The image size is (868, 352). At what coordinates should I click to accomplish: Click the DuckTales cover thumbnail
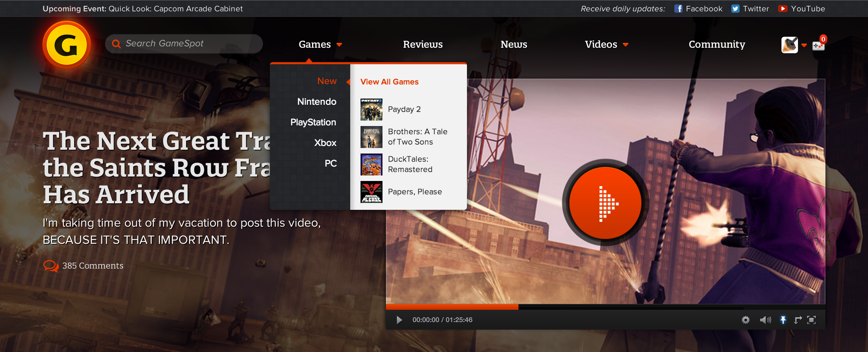pos(371,164)
